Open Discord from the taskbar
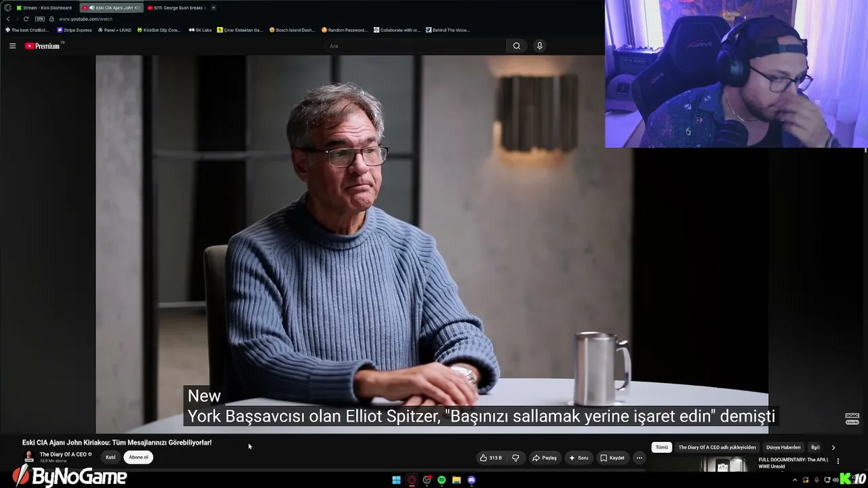 pyautogui.click(x=471, y=481)
